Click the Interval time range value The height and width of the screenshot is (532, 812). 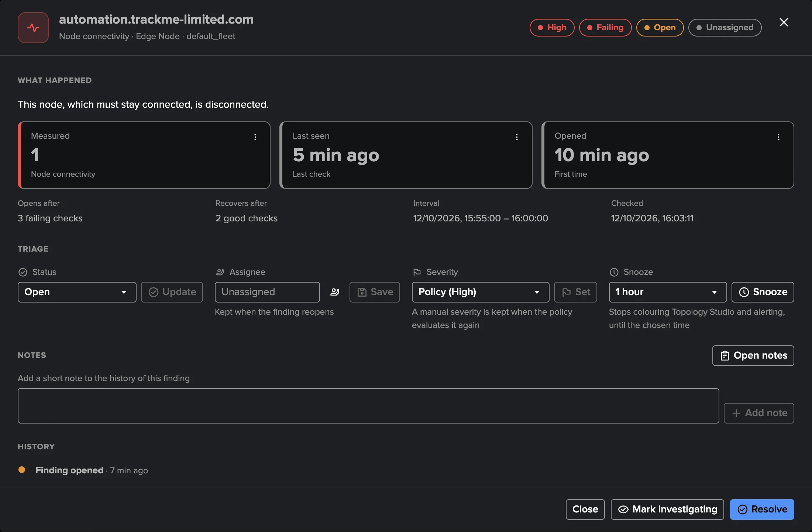coord(481,218)
